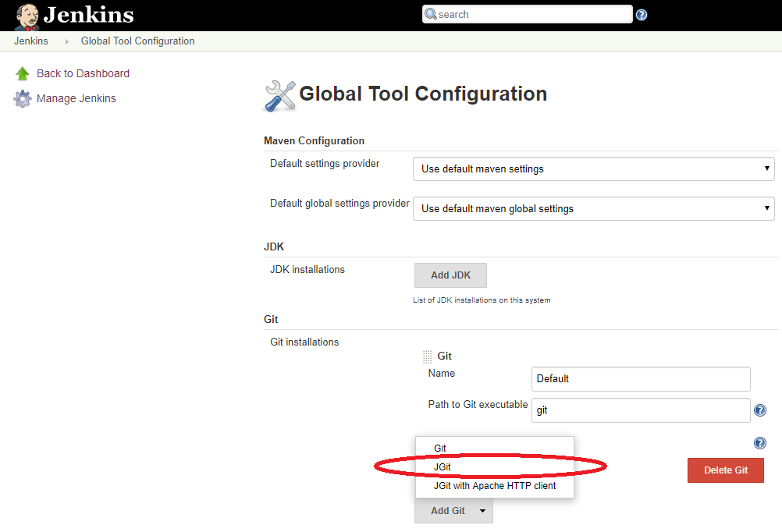Click the Path to Git executable field
The width and height of the screenshot is (782, 532).
point(641,410)
